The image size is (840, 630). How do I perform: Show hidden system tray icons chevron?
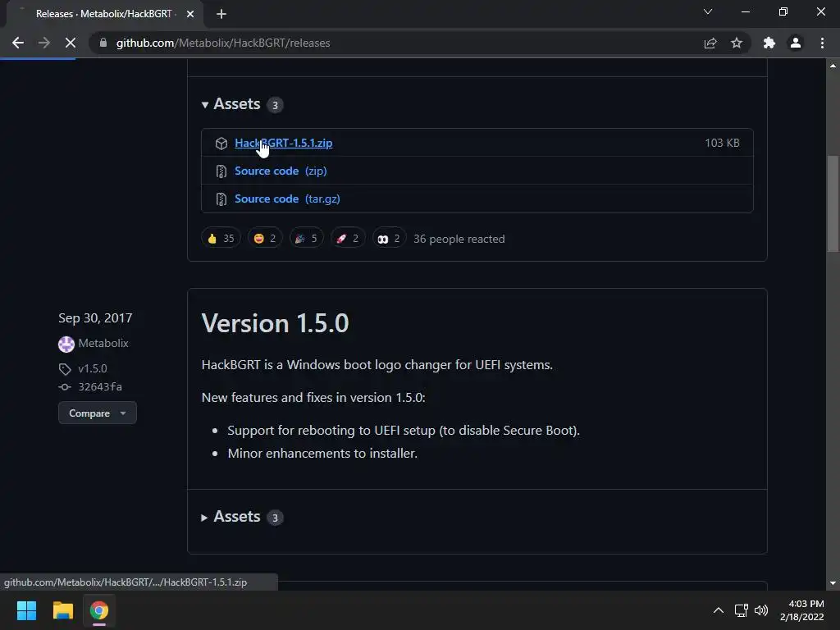[719, 610]
